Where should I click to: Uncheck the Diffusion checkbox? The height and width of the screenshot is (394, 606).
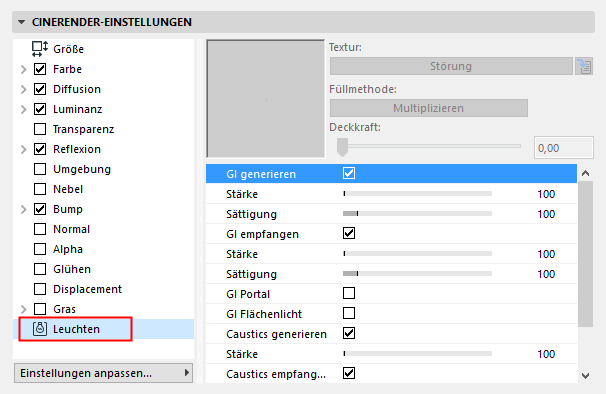point(40,89)
